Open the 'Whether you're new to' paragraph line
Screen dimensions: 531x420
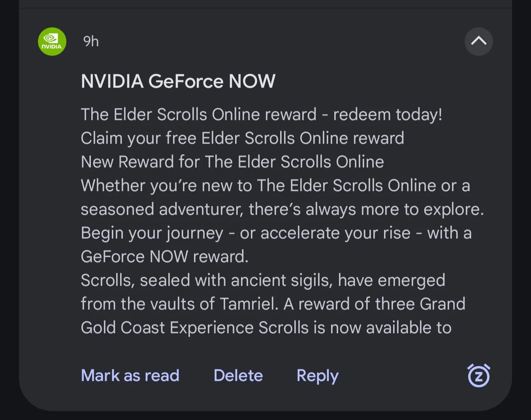(x=275, y=186)
